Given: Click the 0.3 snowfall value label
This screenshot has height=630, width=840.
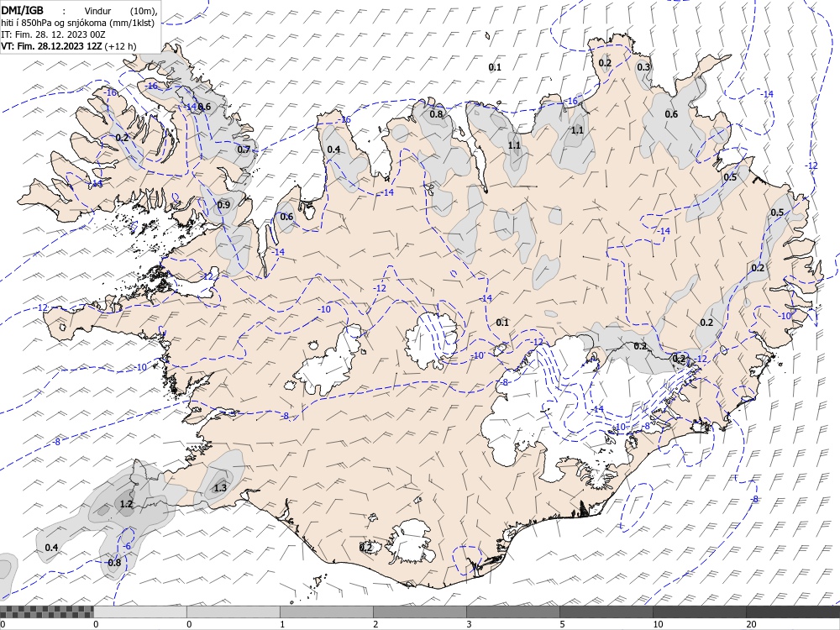Looking at the screenshot, I should [643, 67].
